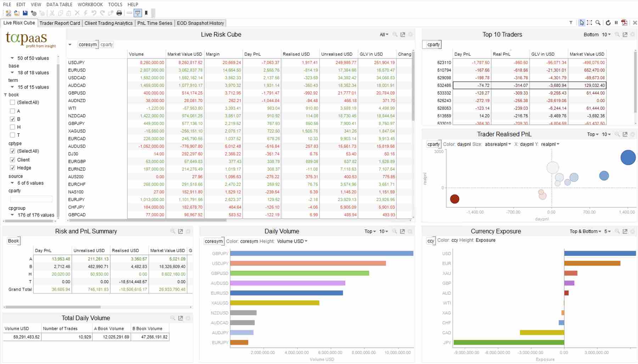Toggle the Hedge cptype checkbox
Screen dimensions: 638x364
point(12,168)
